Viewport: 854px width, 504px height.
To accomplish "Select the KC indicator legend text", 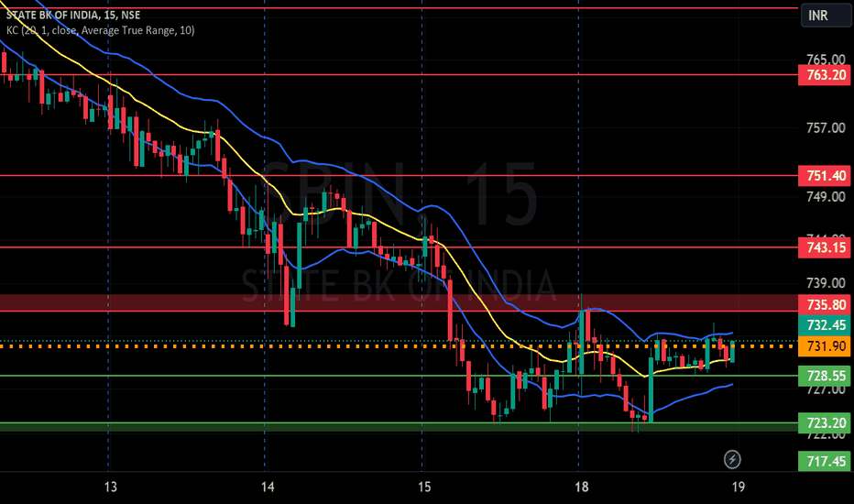I will [100, 30].
